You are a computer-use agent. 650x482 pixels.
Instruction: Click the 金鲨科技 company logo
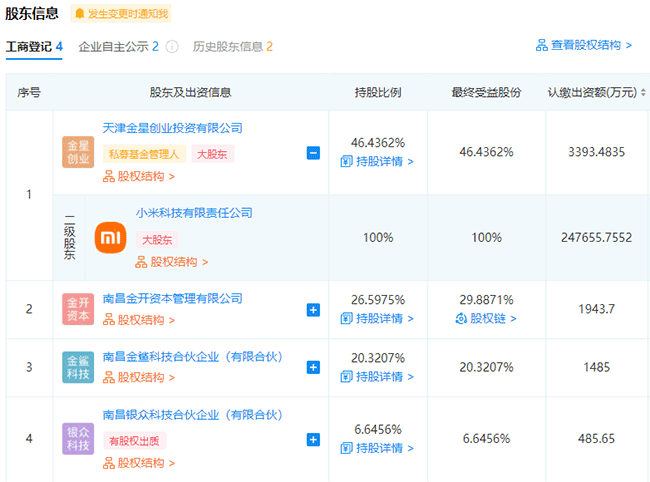tap(78, 367)
